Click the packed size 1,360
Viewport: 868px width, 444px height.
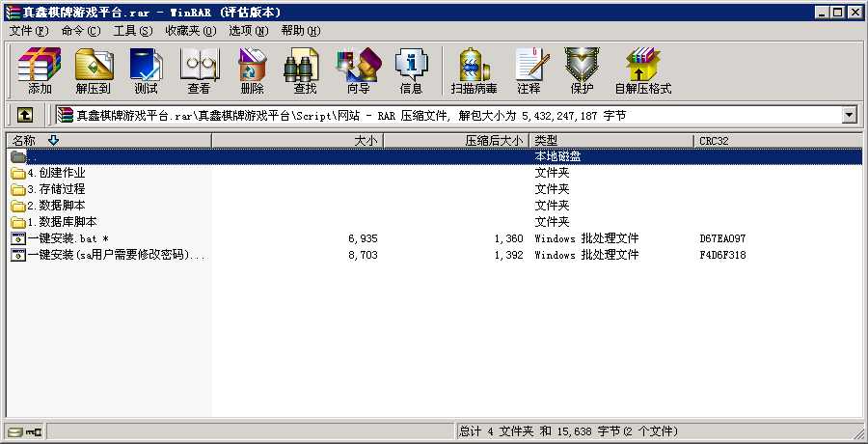click(508, 239)
